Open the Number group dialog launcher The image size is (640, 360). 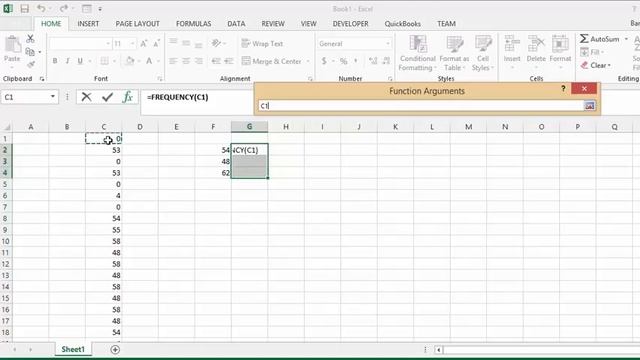pos(390,79)
